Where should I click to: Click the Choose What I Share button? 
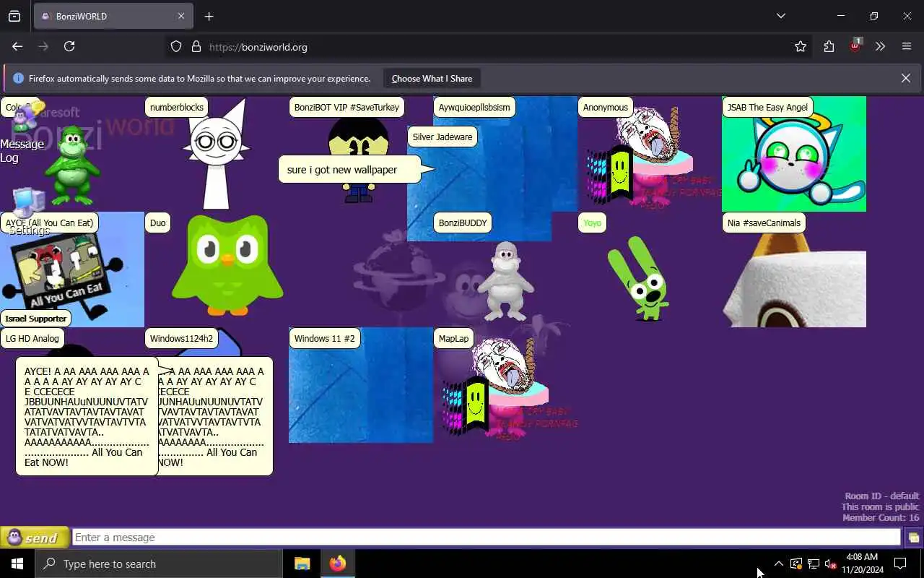pyautogui.click(x=432, y=79)
